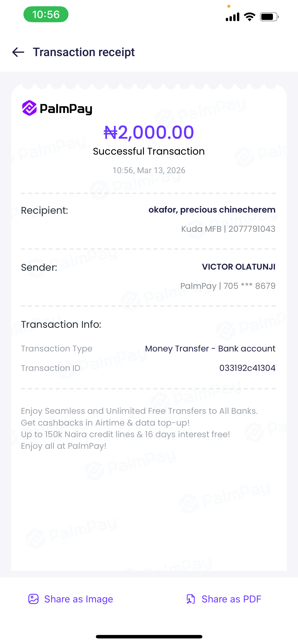Viewport: 298px width, 644px height.
Task: Tap the Wi-Fi status icon
Action: pyautogui.click(x=249, y=17)
